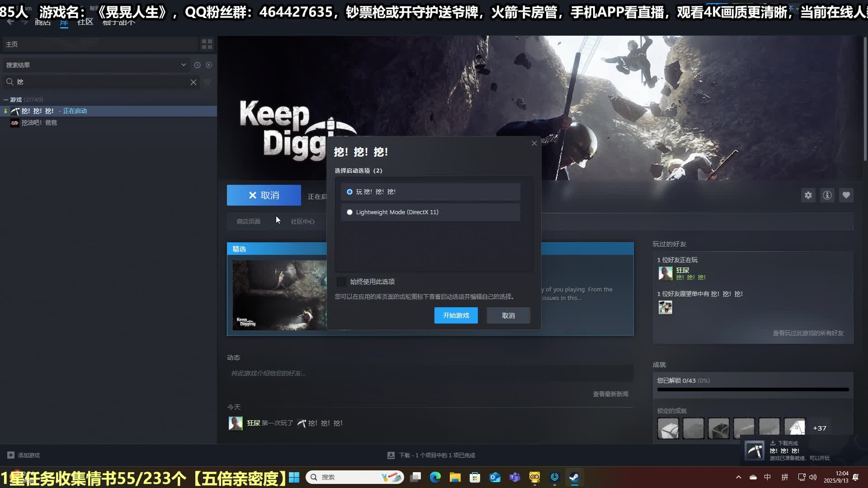This screenshot has width=868, height=488.
Task: Click the achievement progress bar
Action: point(753,389)
